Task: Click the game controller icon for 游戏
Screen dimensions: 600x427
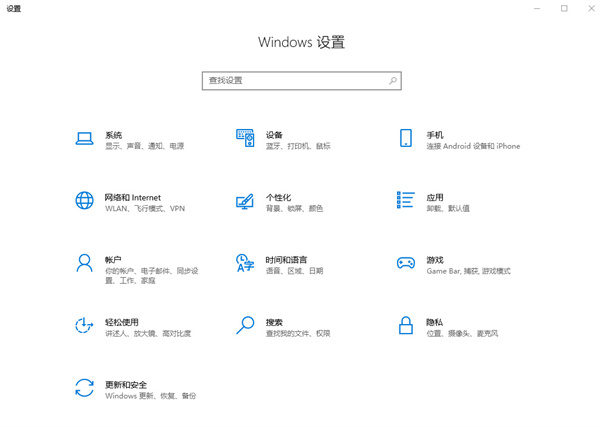Action: [406, 263]
